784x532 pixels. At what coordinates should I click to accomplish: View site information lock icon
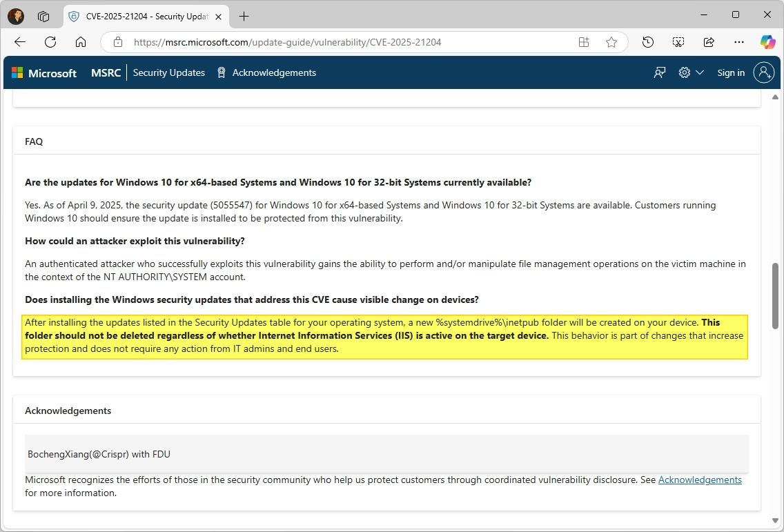117,42
